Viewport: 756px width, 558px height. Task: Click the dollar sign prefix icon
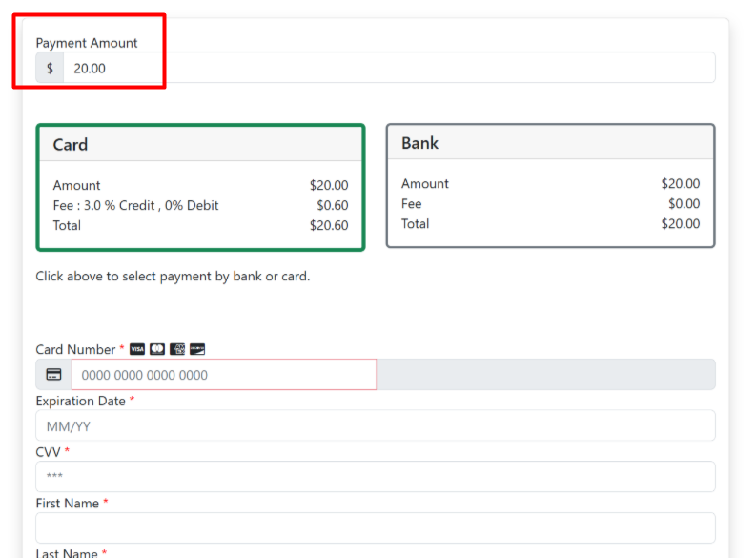tap(50, 68)
